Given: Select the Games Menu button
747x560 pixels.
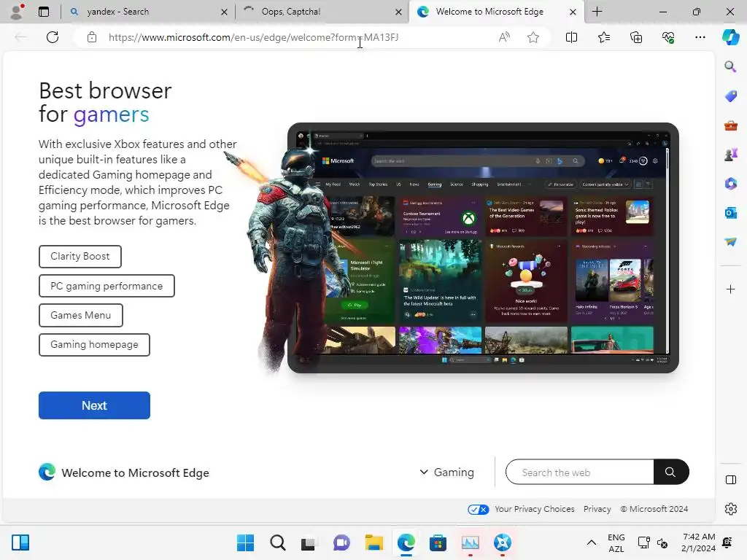Looking at the screenshot, I should 80,315.
